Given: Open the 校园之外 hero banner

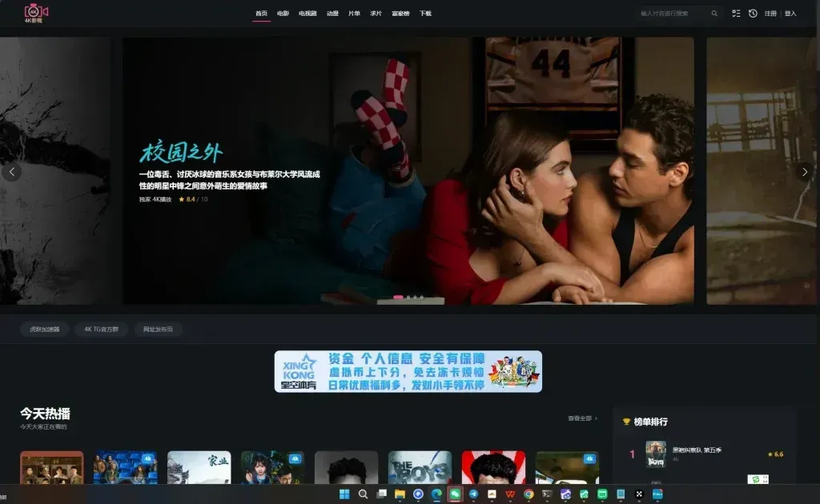Looking at the screenshot, I should [408, 170].
